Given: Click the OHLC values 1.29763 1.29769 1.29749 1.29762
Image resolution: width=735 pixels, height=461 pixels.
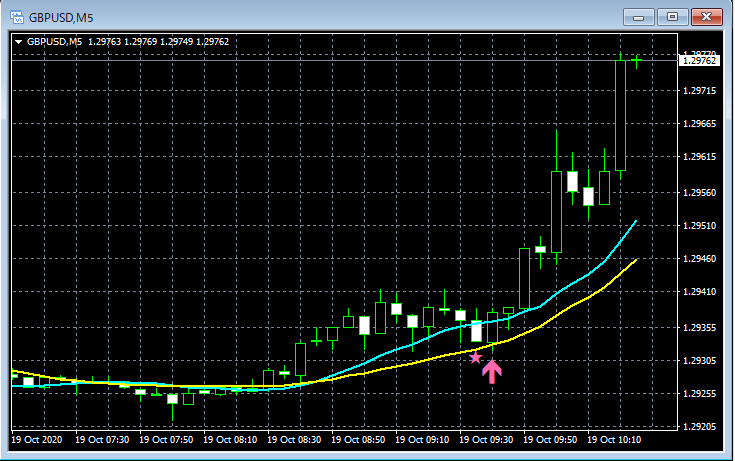Looking at the screenshot, I should [158, 42].
